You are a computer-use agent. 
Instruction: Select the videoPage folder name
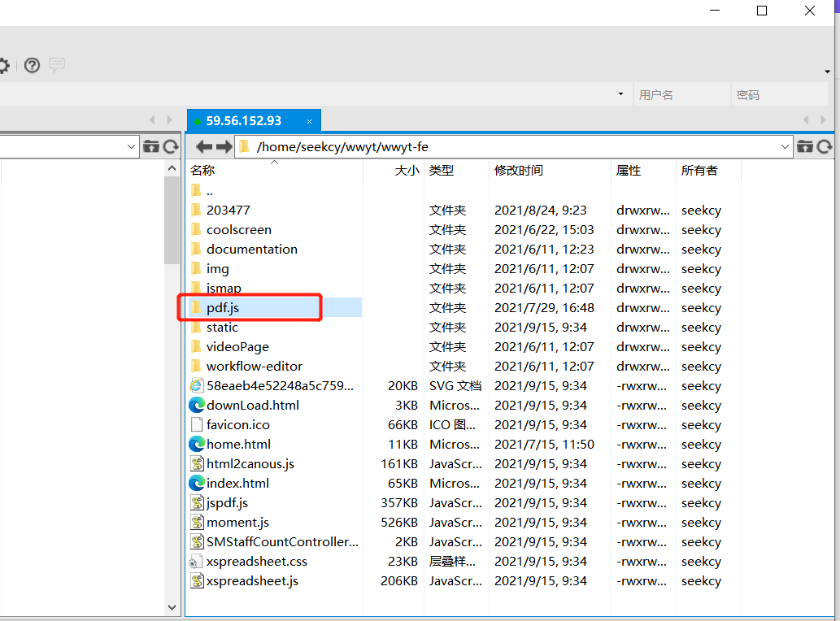[238, 347]
